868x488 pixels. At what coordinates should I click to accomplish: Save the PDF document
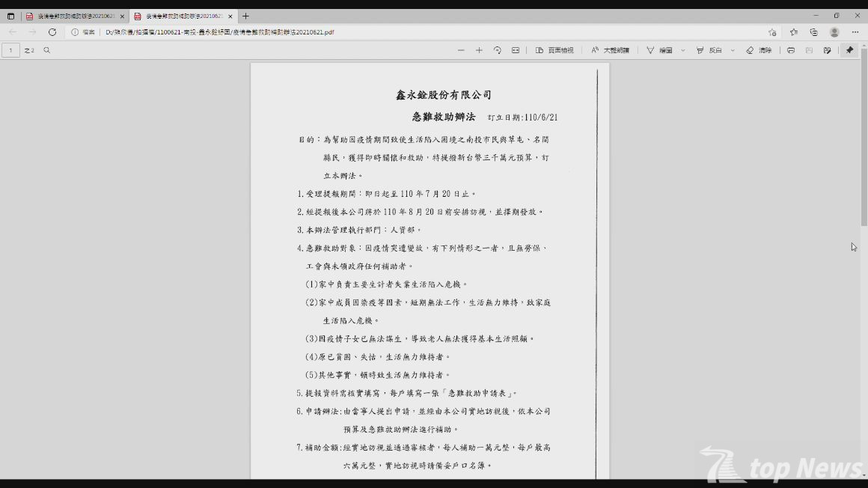tap(810, 50)
